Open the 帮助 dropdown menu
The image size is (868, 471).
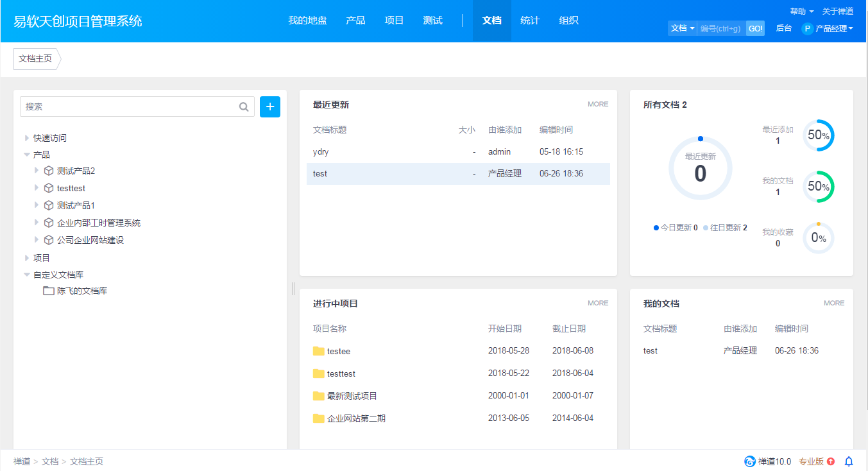pos(802,12)
